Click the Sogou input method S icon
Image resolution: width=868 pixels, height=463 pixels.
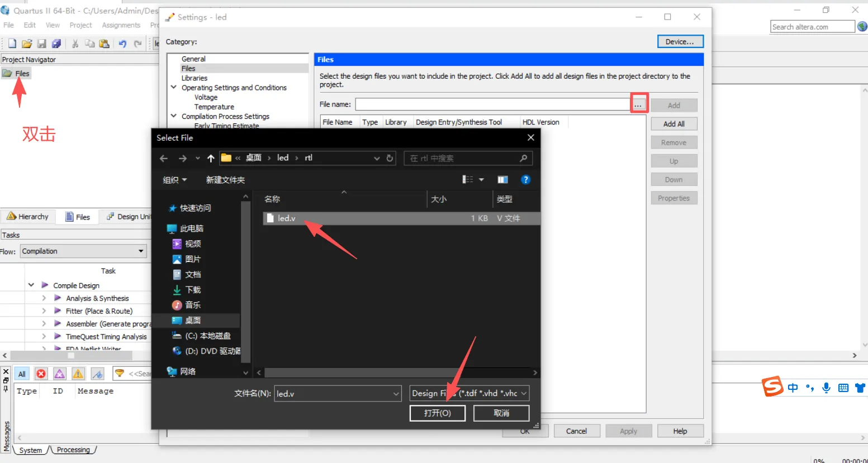coord(773,386)
